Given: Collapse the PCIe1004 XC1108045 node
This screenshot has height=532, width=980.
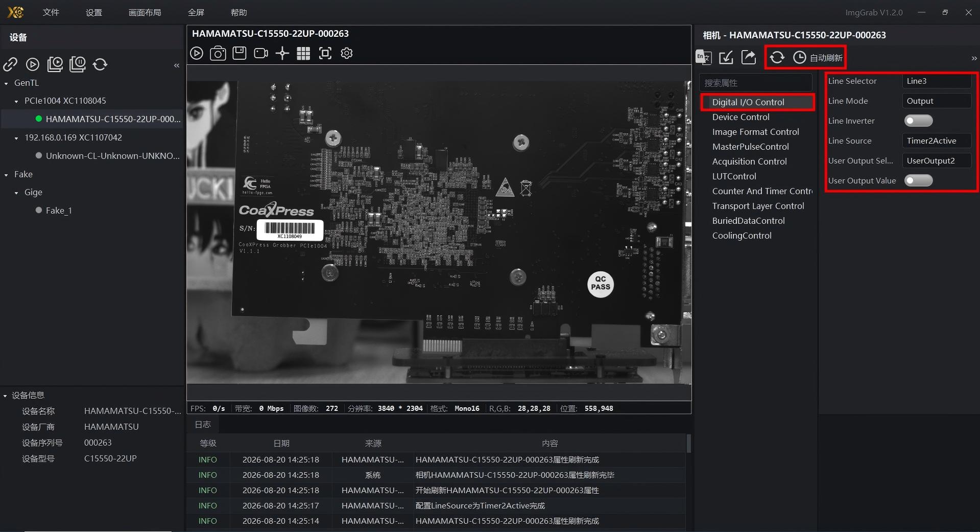Looking at the screenshot, I should point(16,101).
